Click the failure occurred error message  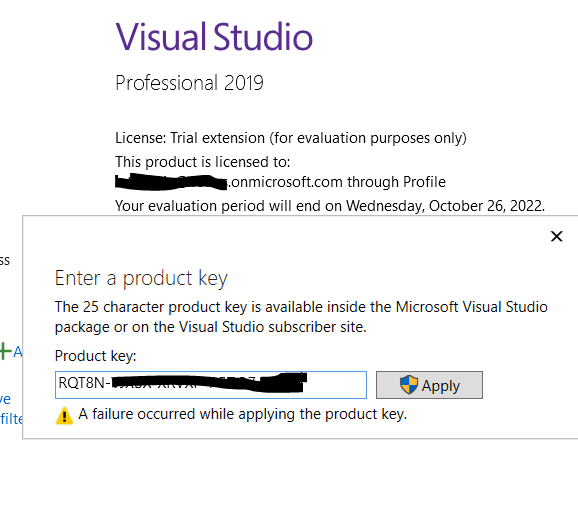pos(243,414)
